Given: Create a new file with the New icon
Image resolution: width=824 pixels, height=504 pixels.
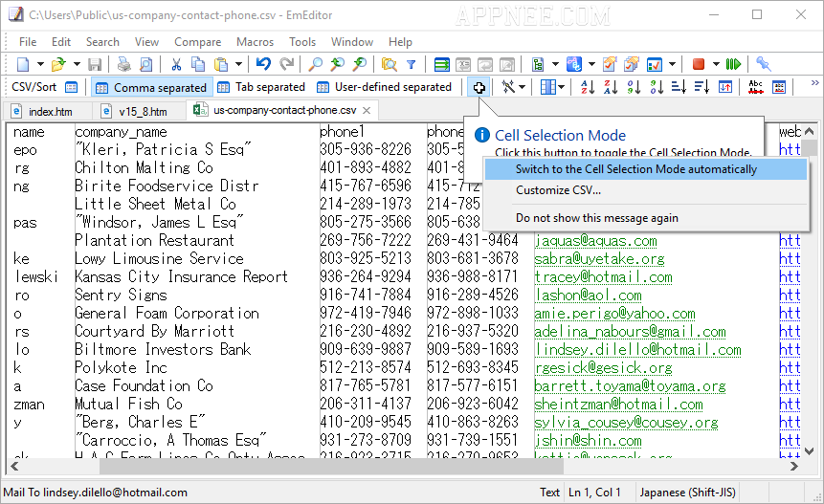Looking at the screenshot, I should (x=23, y=64).
